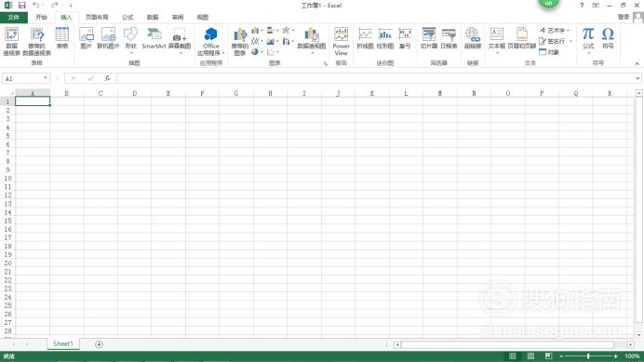This screenshot has width=644, height=362.
Task: Expand the formula bar
Action: point(637,78)
